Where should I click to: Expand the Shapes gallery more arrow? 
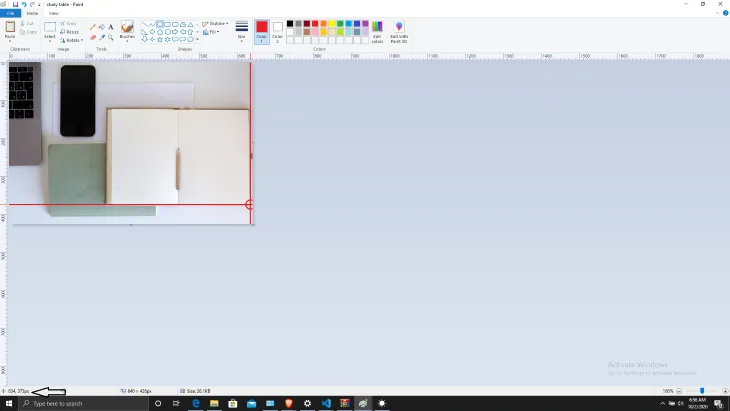(x=197, y=40)
